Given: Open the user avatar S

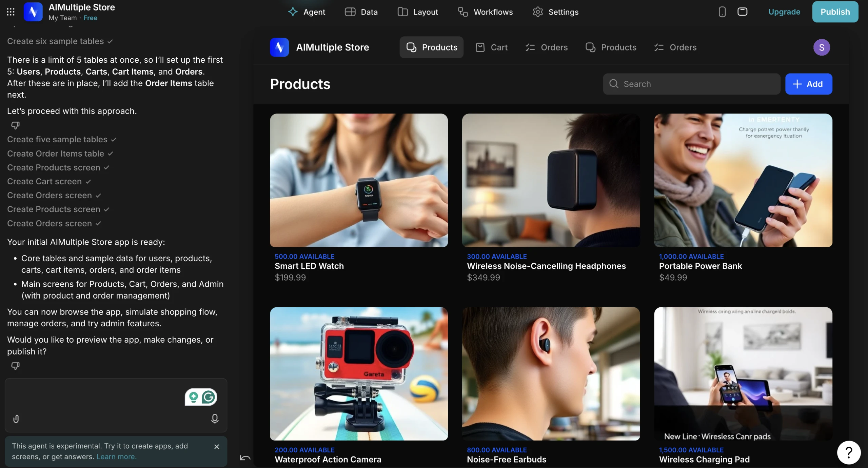Looking at the screenshot, I should (x=822, y=47).
